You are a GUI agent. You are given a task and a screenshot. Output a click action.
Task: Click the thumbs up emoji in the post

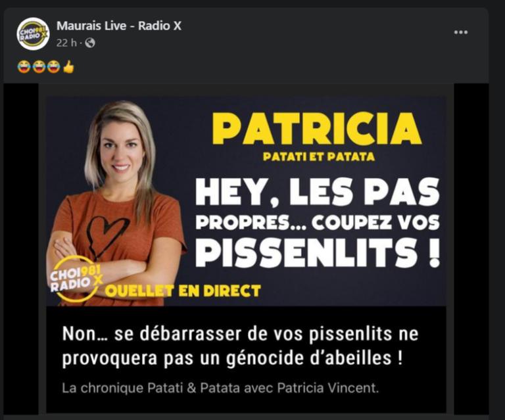click(x=68, y=67)
